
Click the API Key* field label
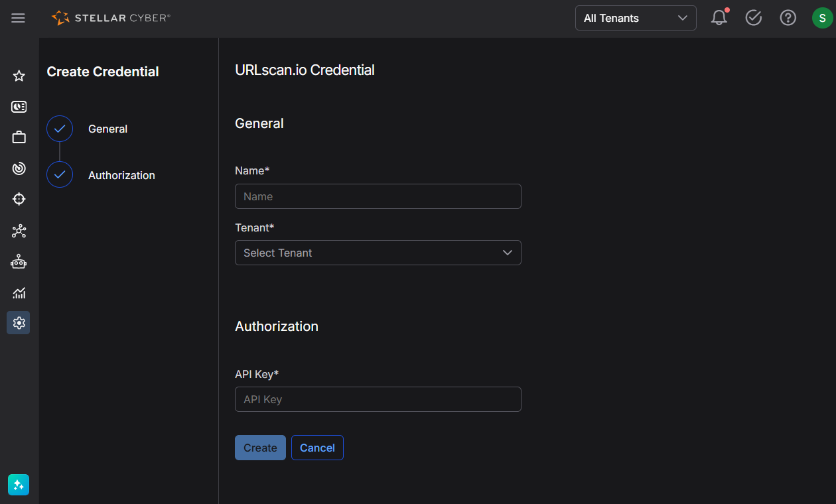coord(257,374)
